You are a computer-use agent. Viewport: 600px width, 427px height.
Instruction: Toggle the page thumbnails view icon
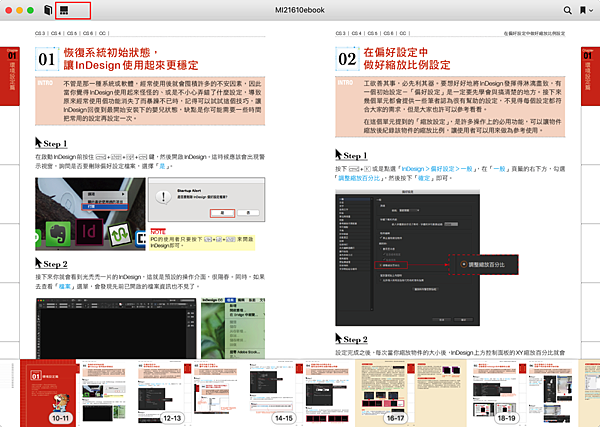[64, 10]
